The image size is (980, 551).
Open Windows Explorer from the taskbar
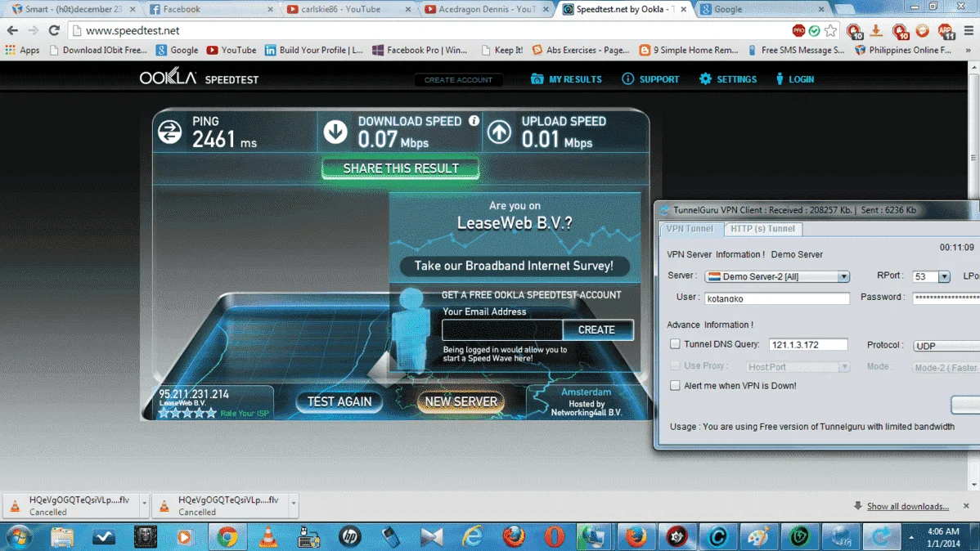(62, 536)
